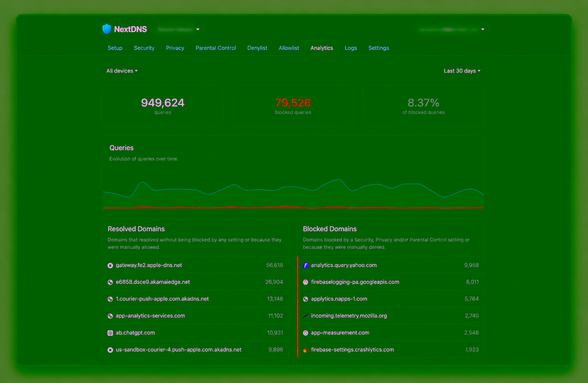Select the Allowlist tab
The height and width of the screenshot is (383, 588).
pos(289,48)
